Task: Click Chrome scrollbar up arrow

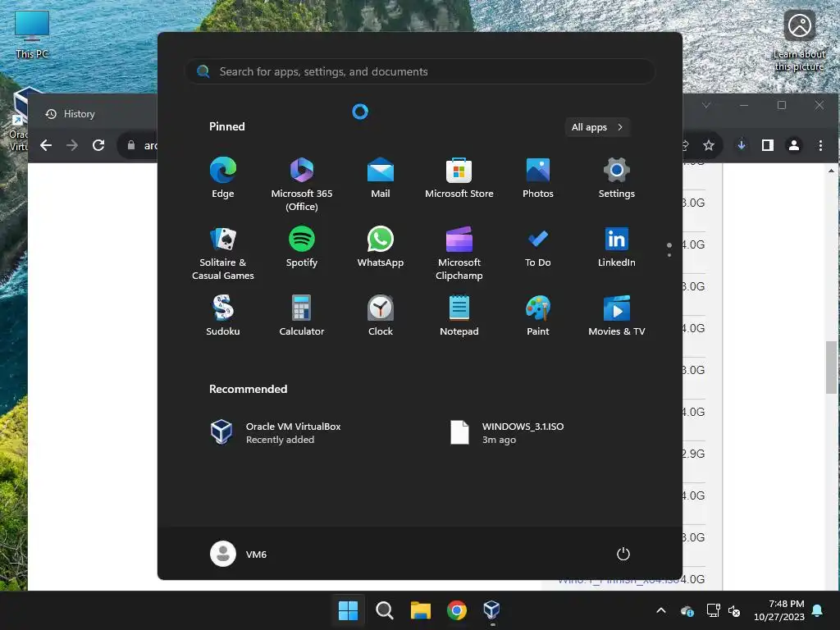Action: click(831, 171)
